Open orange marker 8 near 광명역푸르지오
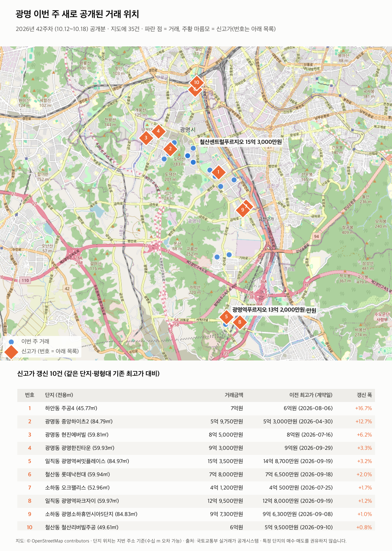Image resolution: width=392 pixels, height=551 pixels. pos(239,322)
